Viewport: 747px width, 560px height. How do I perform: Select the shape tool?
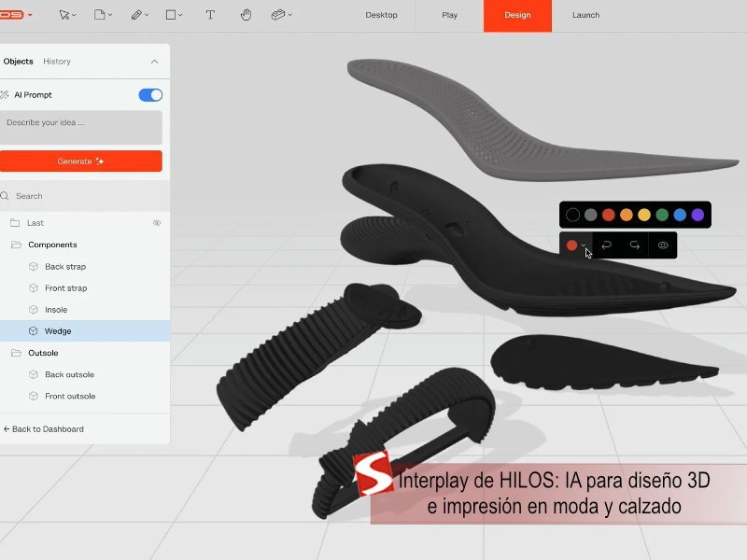point(171,14)
